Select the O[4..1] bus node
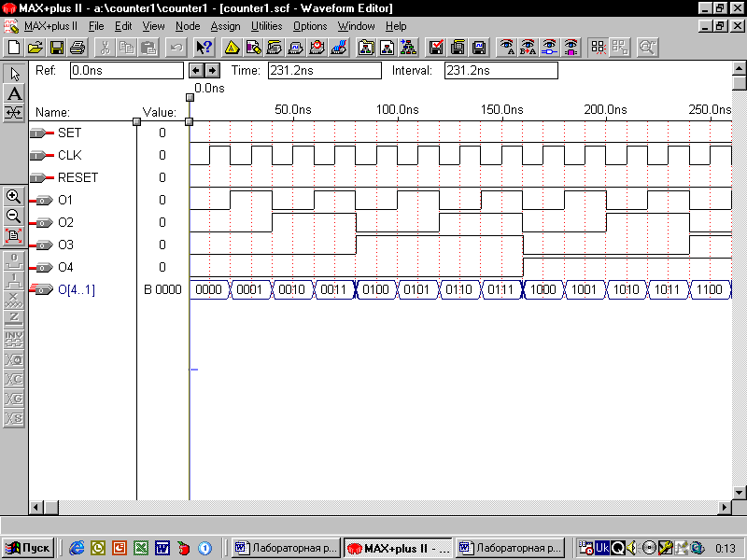 (x=76, y=290)
